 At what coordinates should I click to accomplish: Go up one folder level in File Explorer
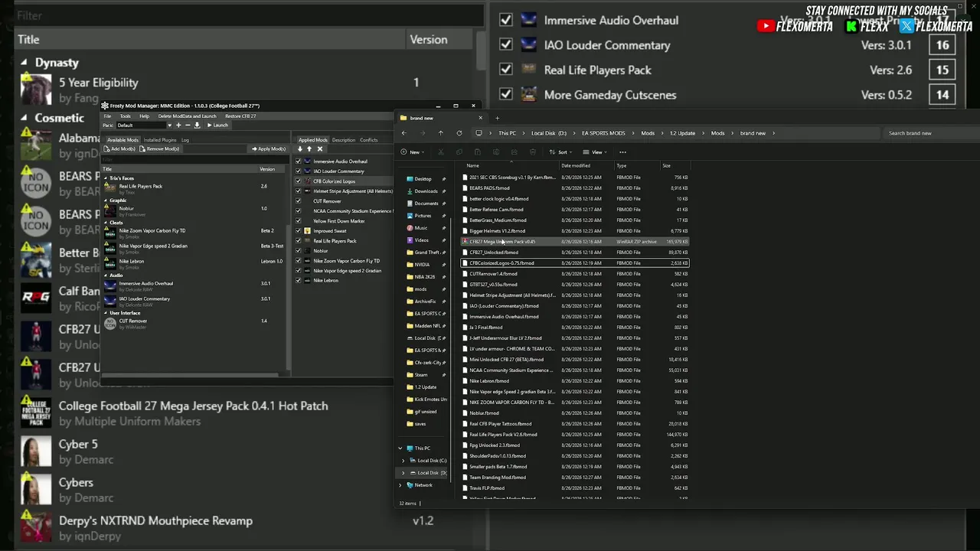pos(440,133)
